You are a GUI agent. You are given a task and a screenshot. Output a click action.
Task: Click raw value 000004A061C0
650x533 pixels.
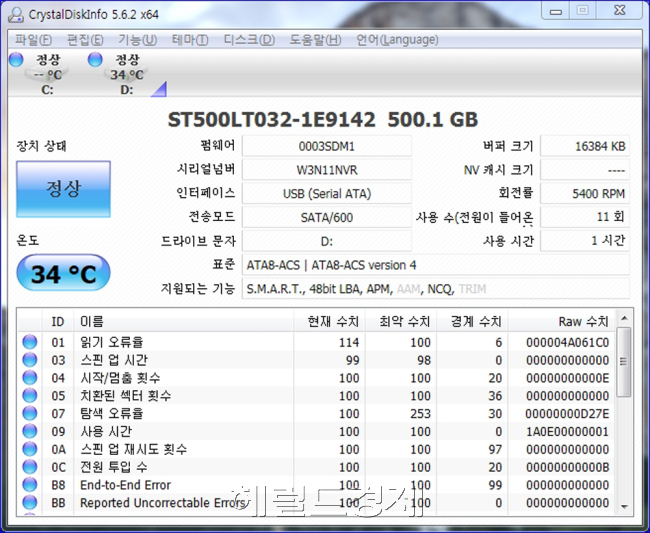[567, 342]
